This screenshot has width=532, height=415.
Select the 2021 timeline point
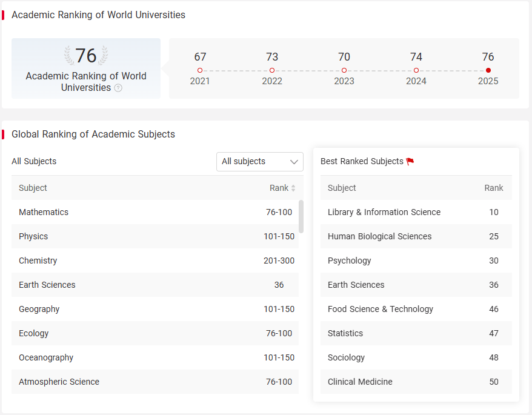200,70
